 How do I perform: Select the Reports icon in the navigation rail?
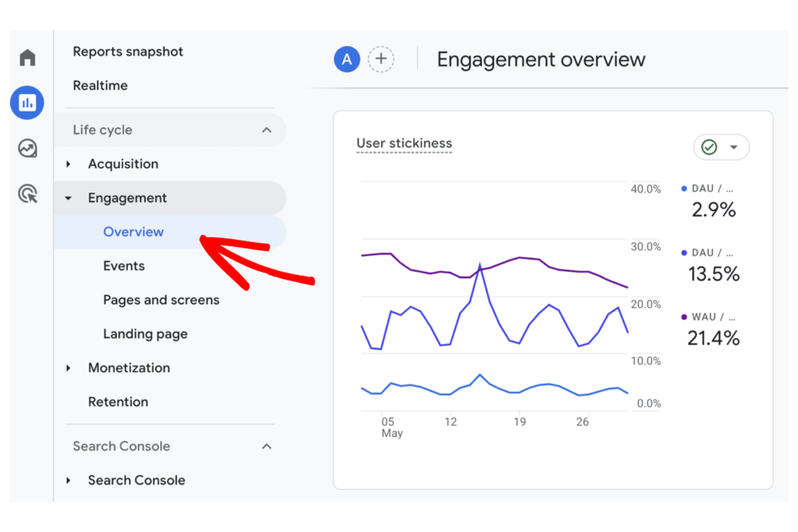(26, 102)
